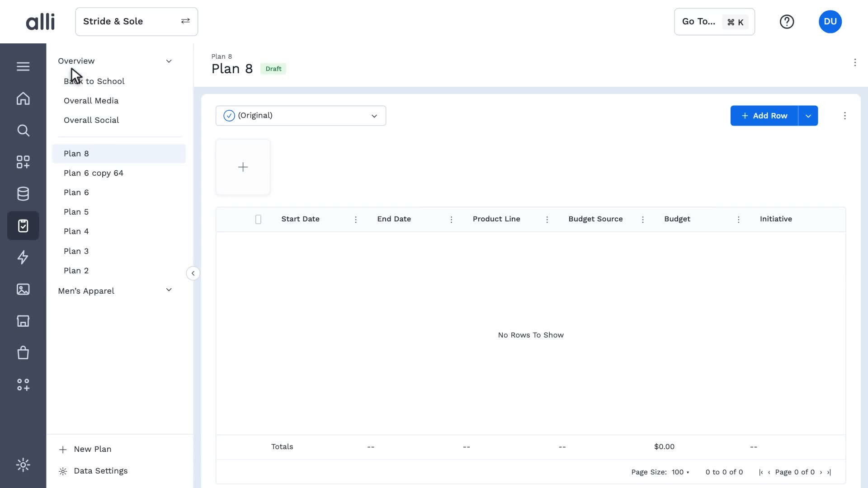Open the Go To command search box

[x=714, y=22]
